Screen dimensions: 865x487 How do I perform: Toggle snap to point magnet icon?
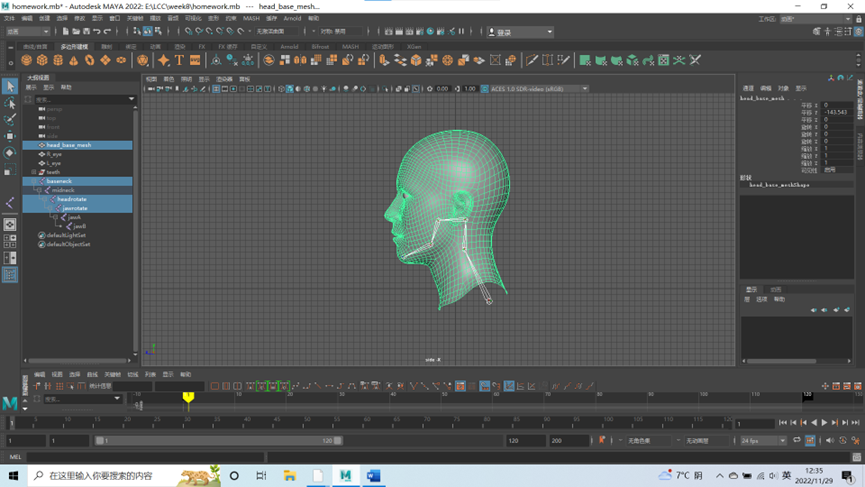tap(210, 31)
